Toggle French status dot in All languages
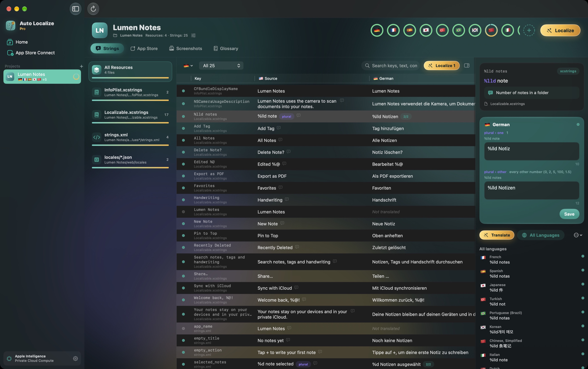This screenshot has width=588, height=369. point(583,256)
